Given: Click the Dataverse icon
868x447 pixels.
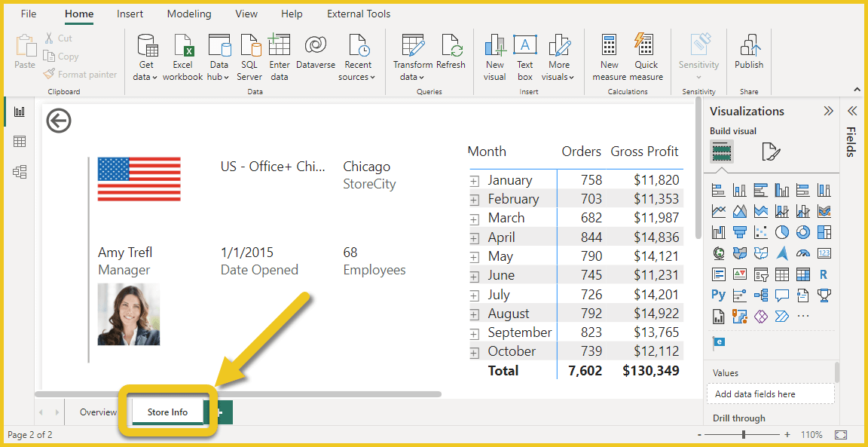Looking at the screenshot, I should (x=315, y=57).
